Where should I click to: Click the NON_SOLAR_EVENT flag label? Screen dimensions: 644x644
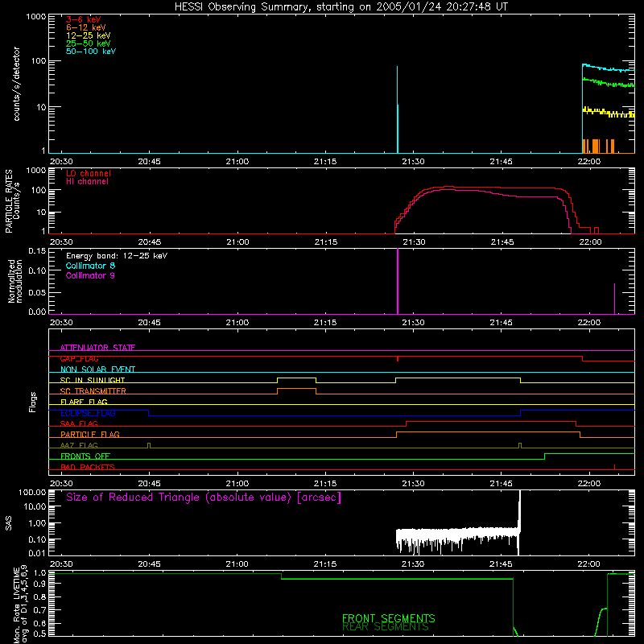click(x=97, y=369)
